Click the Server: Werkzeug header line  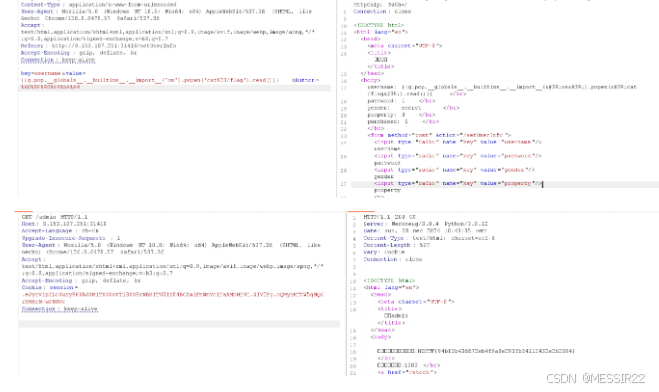426,224
